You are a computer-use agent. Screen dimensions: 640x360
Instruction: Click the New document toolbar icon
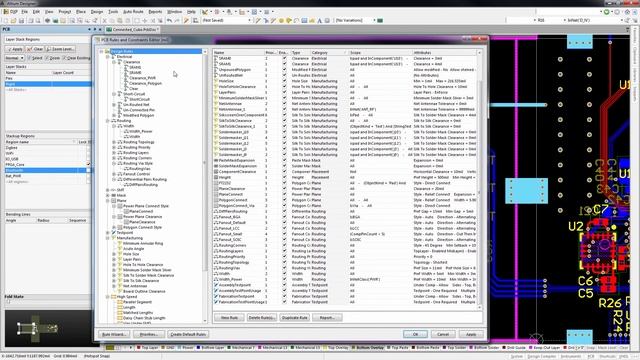[x=6, y=20]
